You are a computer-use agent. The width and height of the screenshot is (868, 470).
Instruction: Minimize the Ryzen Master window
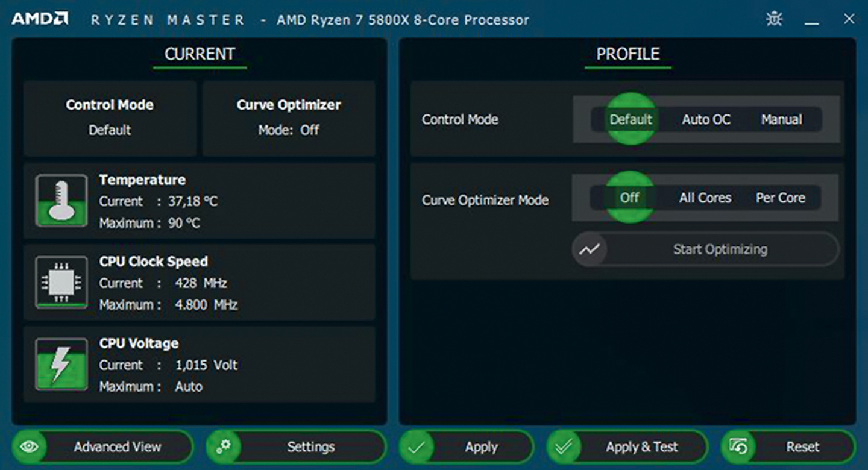pos(812,20)
